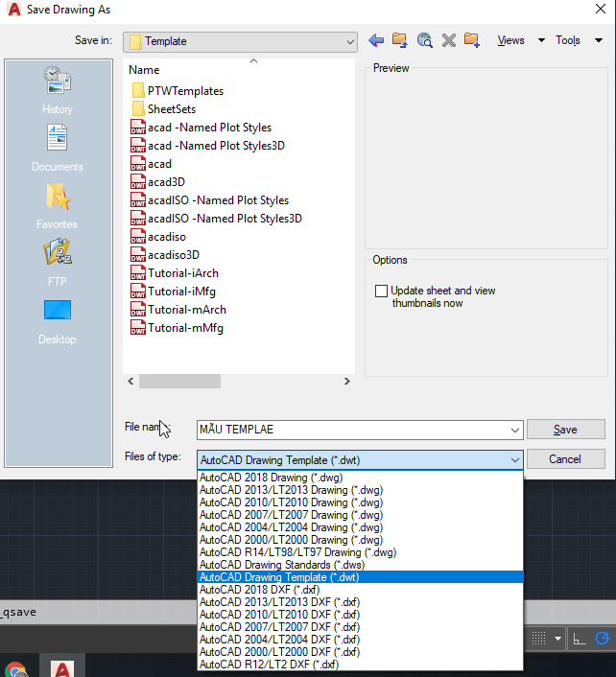Choose AutoCAD 2007/LT2007 Drawing (*.dwg) file type
This screenshot has width=616, height=677.
[x=360, y=515]
